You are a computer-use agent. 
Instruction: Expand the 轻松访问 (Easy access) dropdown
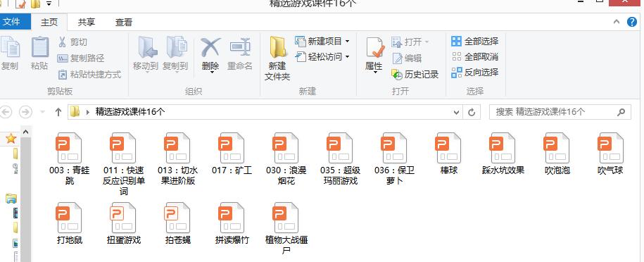(348, 57)
